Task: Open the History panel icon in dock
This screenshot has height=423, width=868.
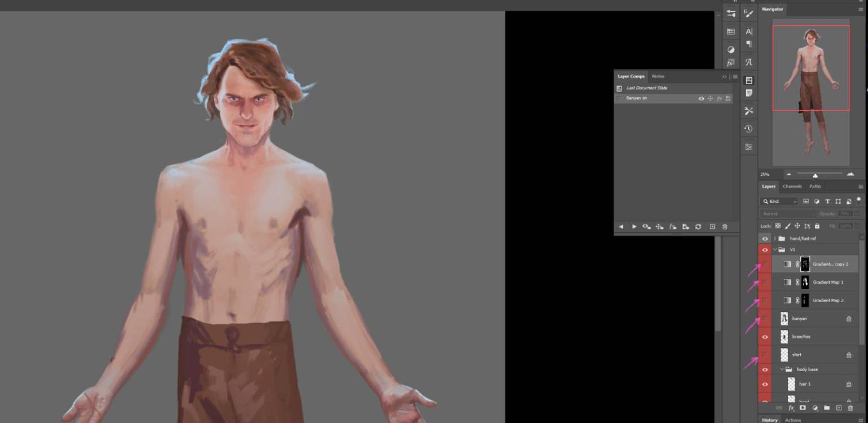Action: point(748,129)
